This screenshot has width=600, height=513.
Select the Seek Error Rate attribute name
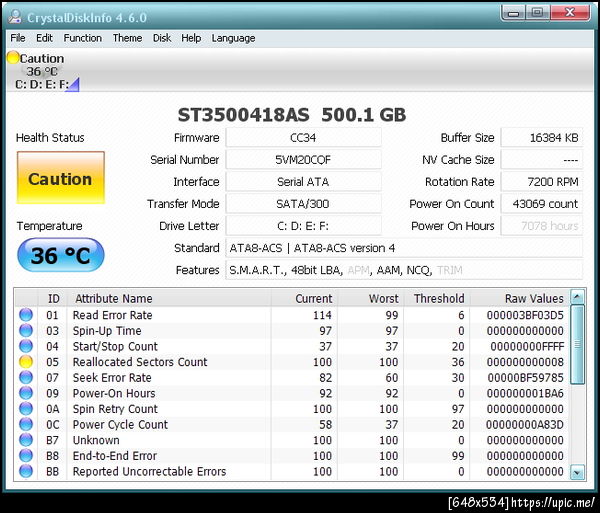[x=112, y=378]
